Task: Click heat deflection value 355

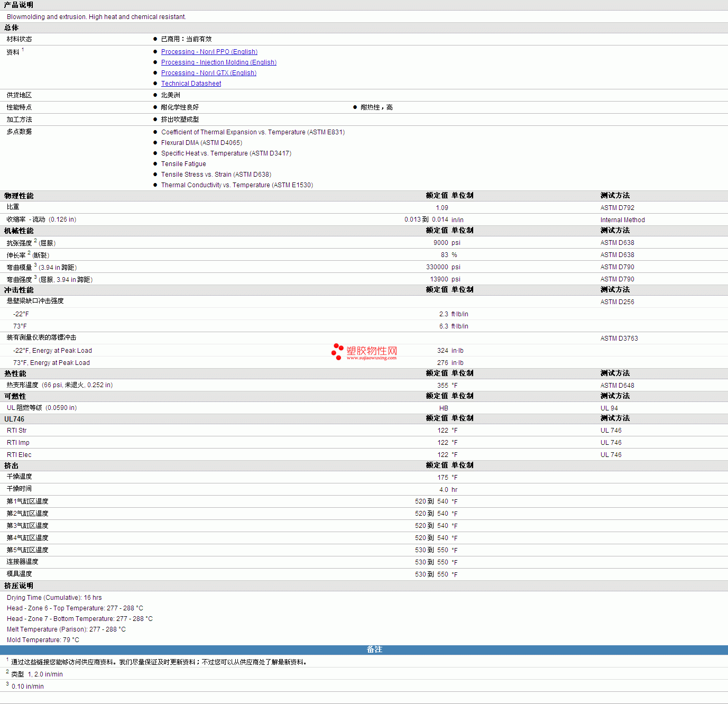Action: (443, 386)
